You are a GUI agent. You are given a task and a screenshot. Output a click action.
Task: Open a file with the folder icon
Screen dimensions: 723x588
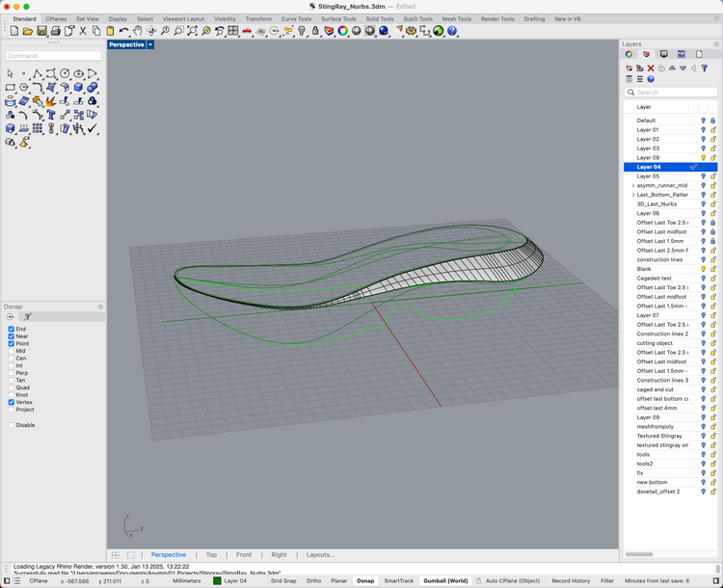tap(28, 31)
